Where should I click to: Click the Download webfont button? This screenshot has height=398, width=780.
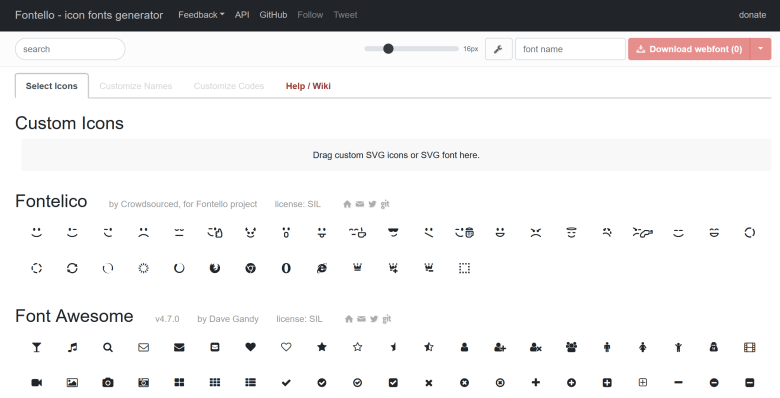(x=689, y=49)
